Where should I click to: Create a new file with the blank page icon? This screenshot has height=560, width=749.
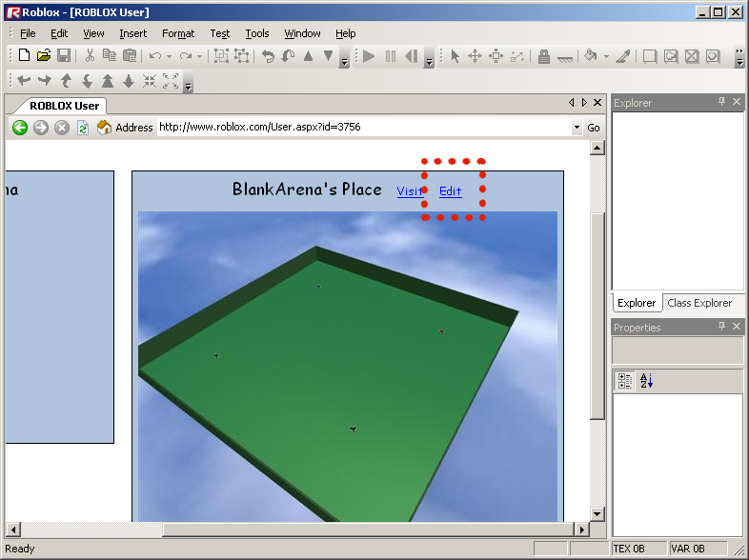click(24, 55)
